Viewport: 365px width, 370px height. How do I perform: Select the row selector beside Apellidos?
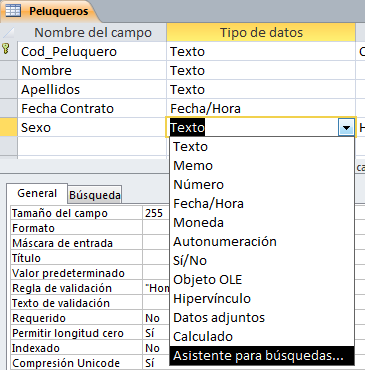click(9, 89)
